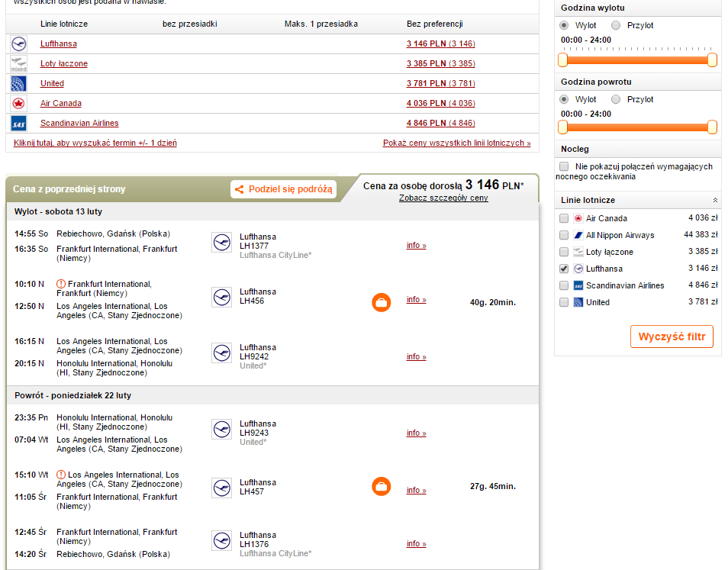Screen dimensions: 728x570
Task: Click the Lufthansa logo for flight LH9242
Action: pos(222,353)
